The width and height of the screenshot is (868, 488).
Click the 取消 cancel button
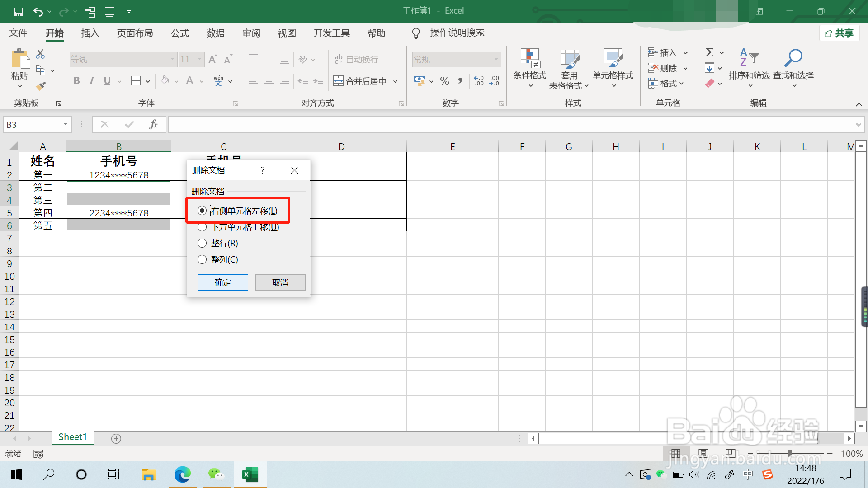point(280,282)
